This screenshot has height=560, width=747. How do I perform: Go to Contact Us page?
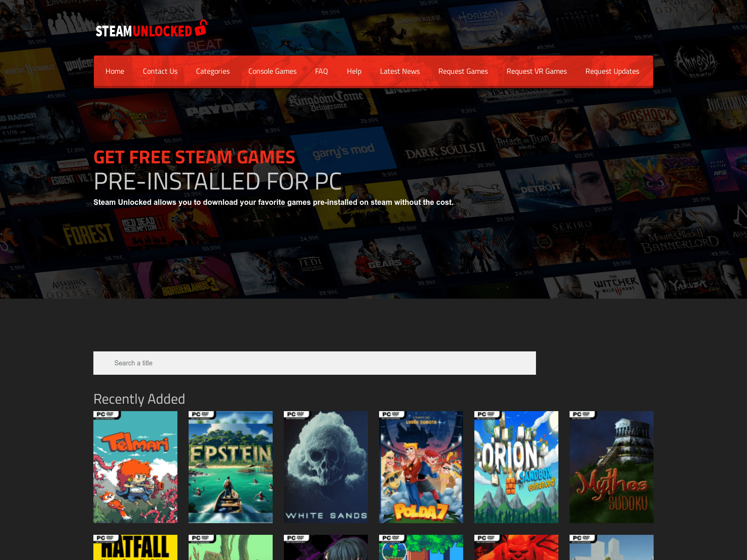(x=160, y=71)
